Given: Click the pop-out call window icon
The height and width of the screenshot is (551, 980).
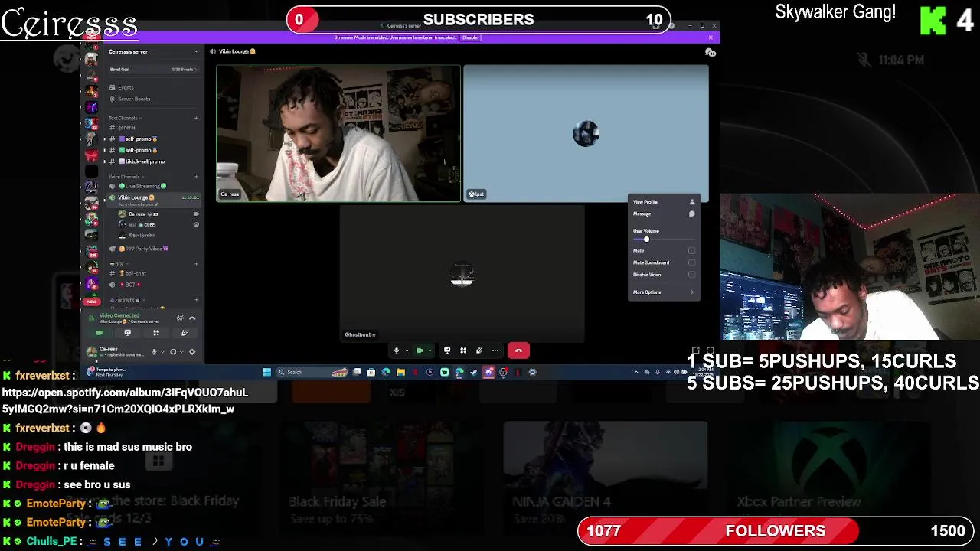Looking at the screenshot, I should 695,351.
